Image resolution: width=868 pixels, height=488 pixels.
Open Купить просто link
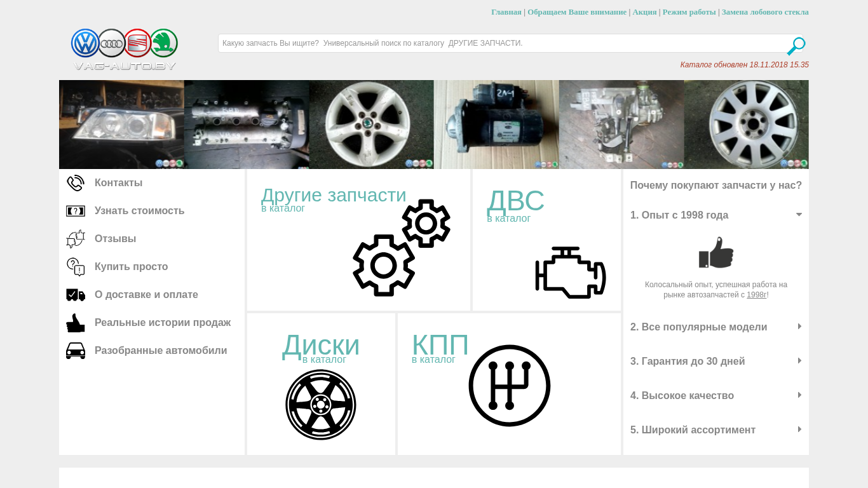point(131,267)
